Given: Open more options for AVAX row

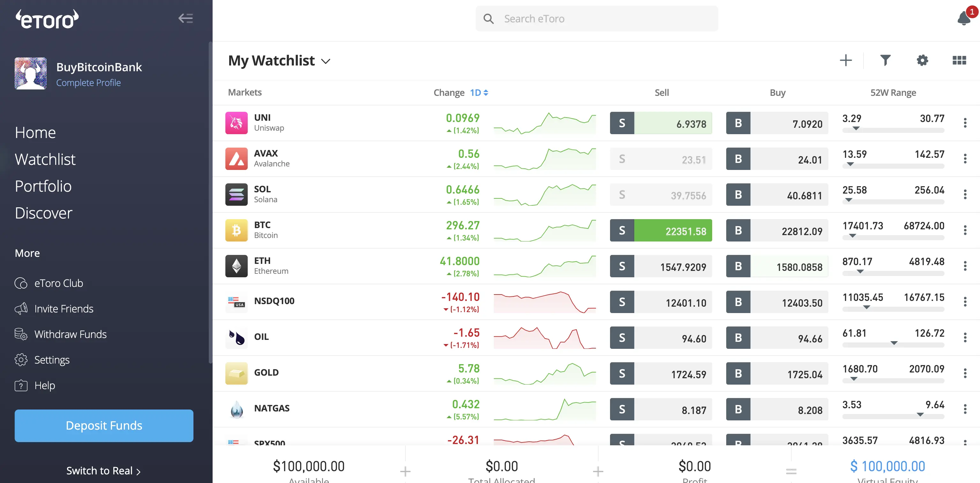Looking at the screenshot, I should click(965, 159).
